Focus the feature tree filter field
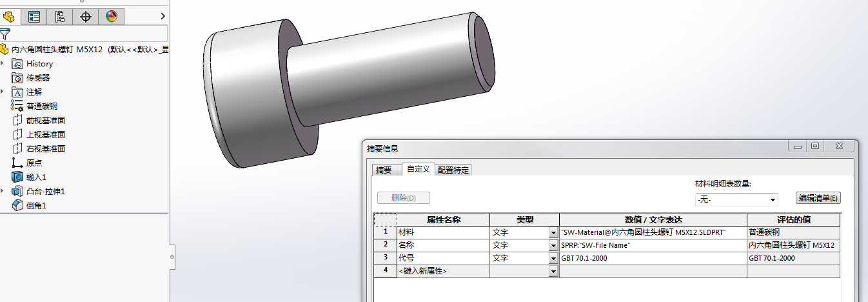The image size is (868, 302). tap(90, 34)
